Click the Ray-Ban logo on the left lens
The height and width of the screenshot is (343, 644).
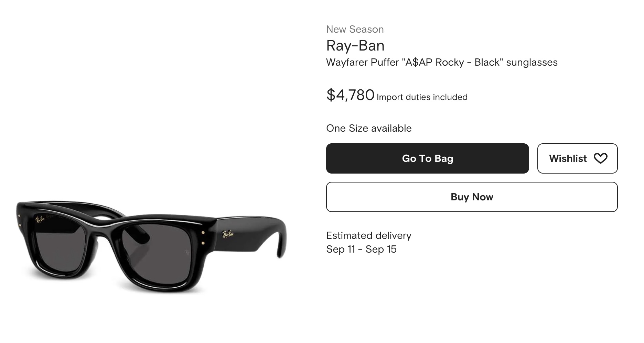(x=40, y=219)
